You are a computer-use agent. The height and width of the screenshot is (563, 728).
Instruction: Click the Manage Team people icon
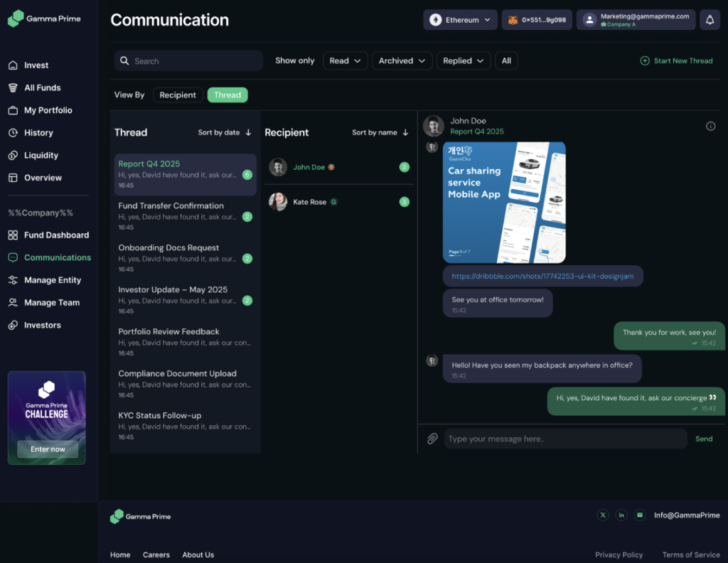pos(13,303)
